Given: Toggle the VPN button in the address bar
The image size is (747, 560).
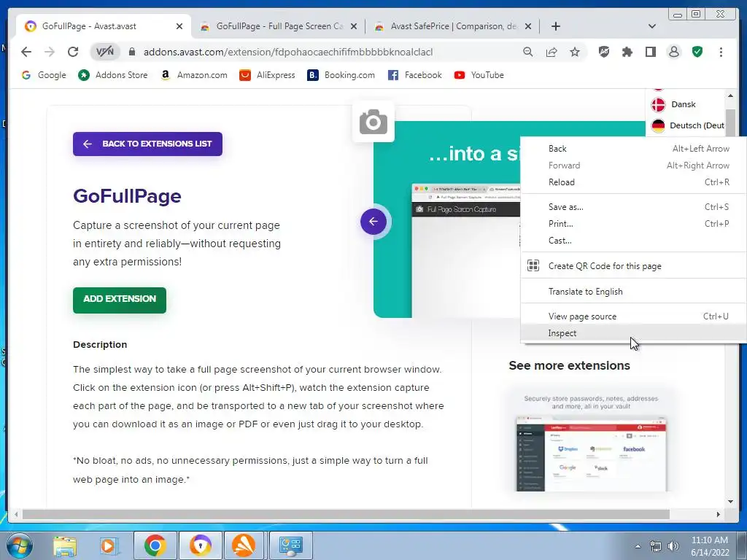Looking at the screenshot, I should (x=105, y=52).
